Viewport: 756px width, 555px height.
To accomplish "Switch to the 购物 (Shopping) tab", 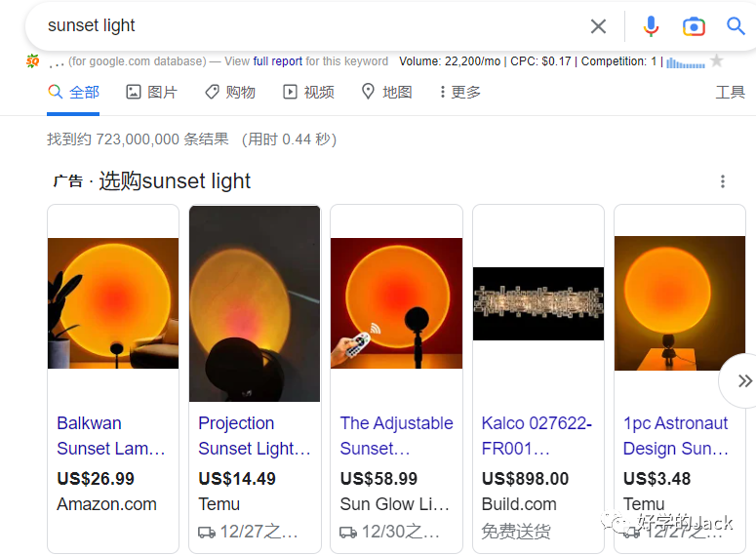I will (229, 92).
